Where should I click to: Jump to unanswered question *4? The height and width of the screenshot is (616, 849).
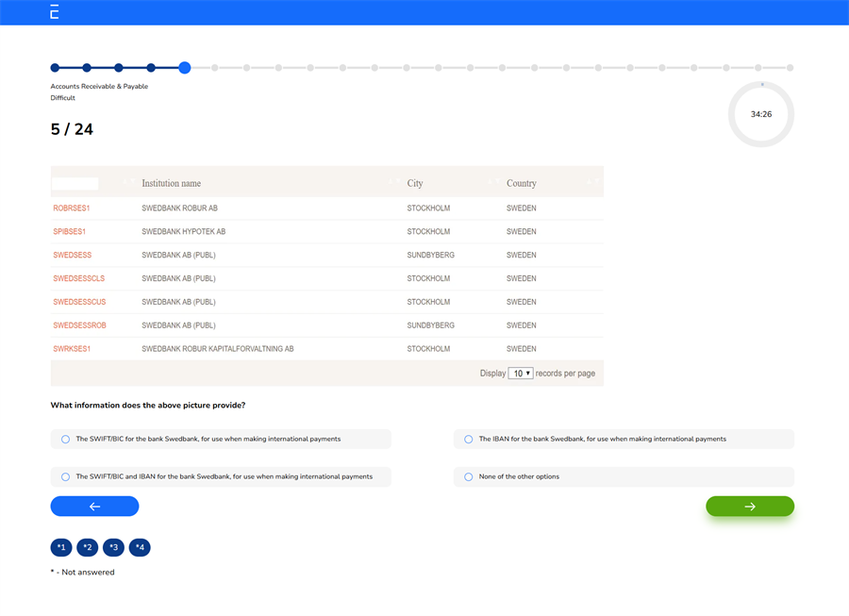tap(139, 547)
